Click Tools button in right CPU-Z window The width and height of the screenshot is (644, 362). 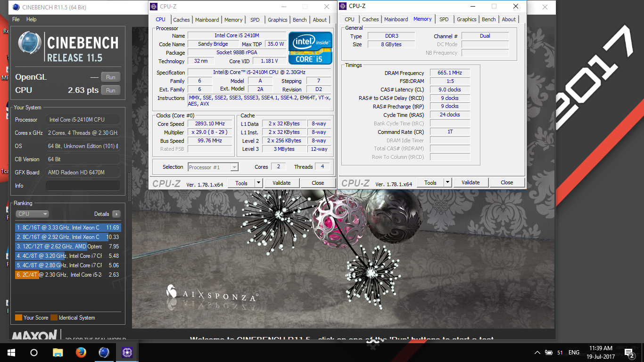(430, 182)
